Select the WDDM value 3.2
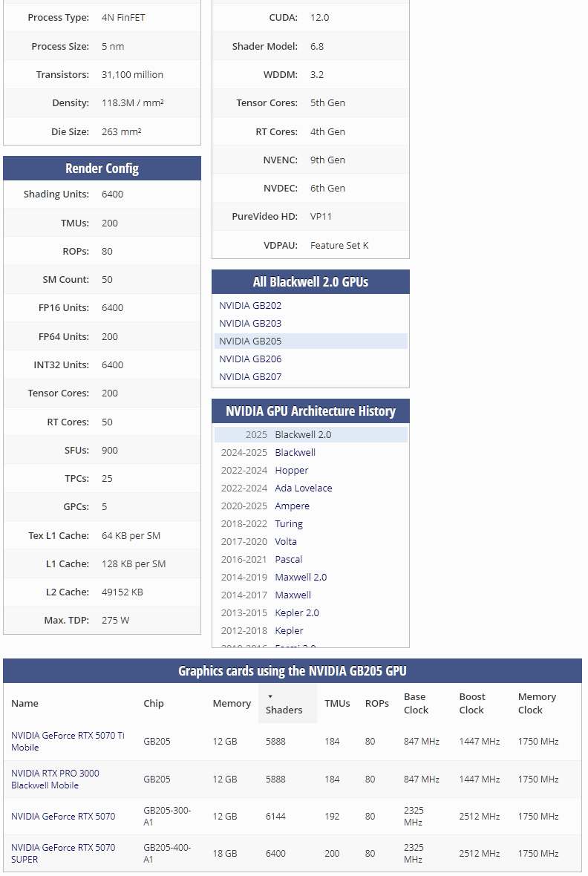 [x=317, y=75]
